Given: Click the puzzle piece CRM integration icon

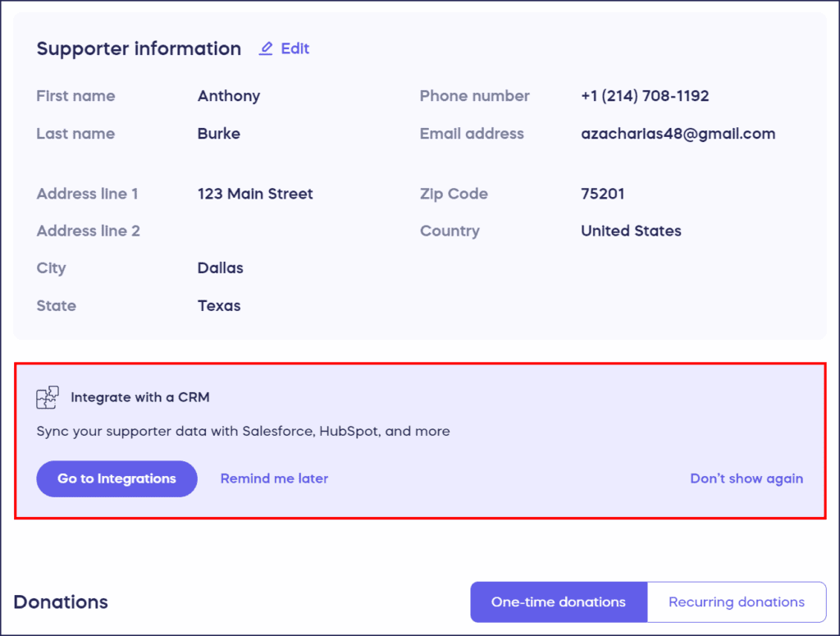Looking at the screenshot, I should click(48, 398).
